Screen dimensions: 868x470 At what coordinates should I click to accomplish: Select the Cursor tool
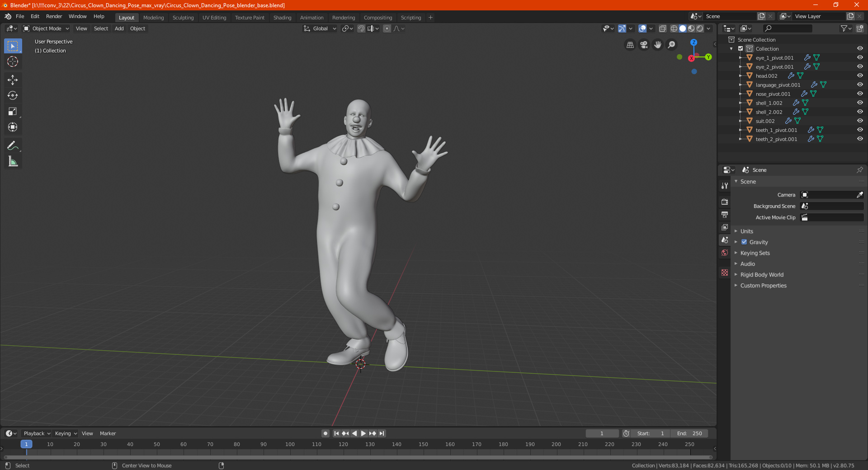pyautogui.click(x=13, y=62)
